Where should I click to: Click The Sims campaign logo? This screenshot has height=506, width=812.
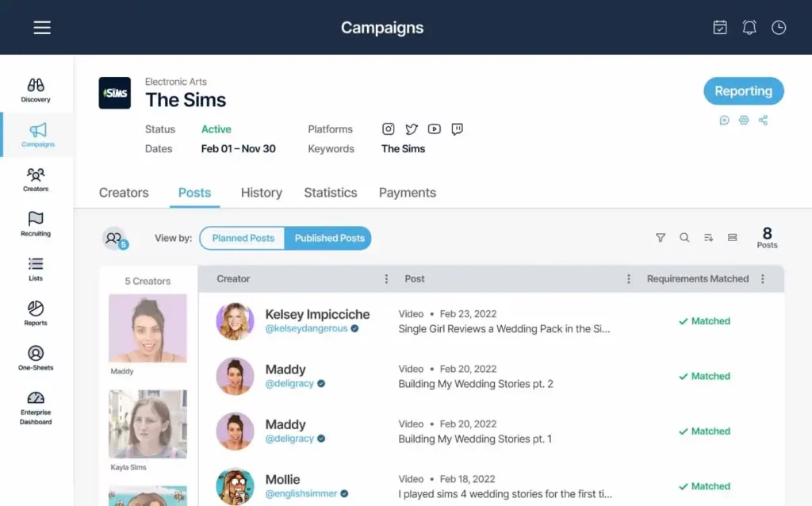pyautogui.click(x=114, y=93)
